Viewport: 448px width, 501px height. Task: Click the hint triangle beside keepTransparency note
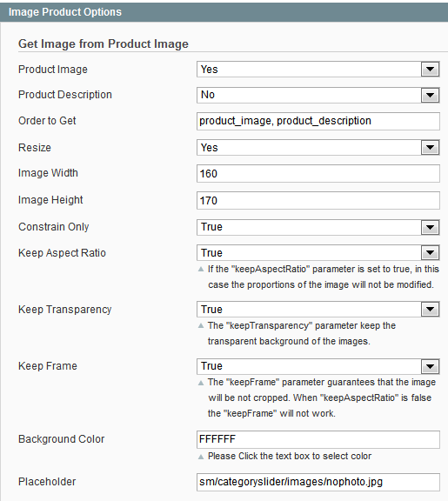201,326
